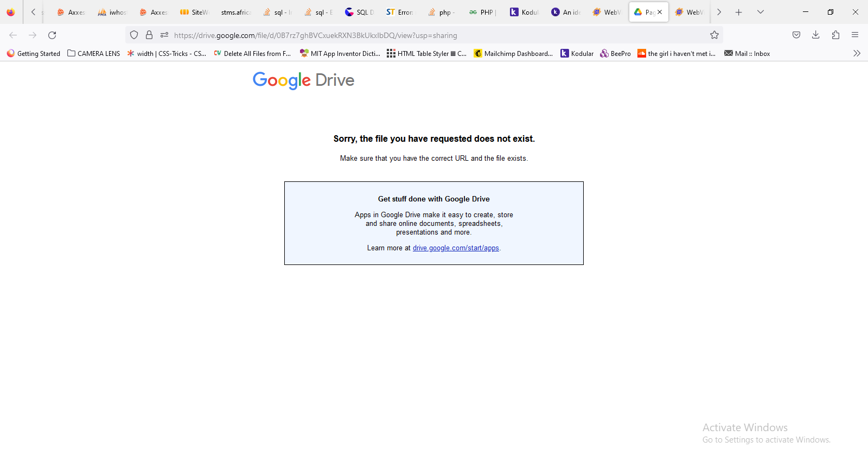View site security padlock info
Screen dimensions: 868x467
point(149,35)
